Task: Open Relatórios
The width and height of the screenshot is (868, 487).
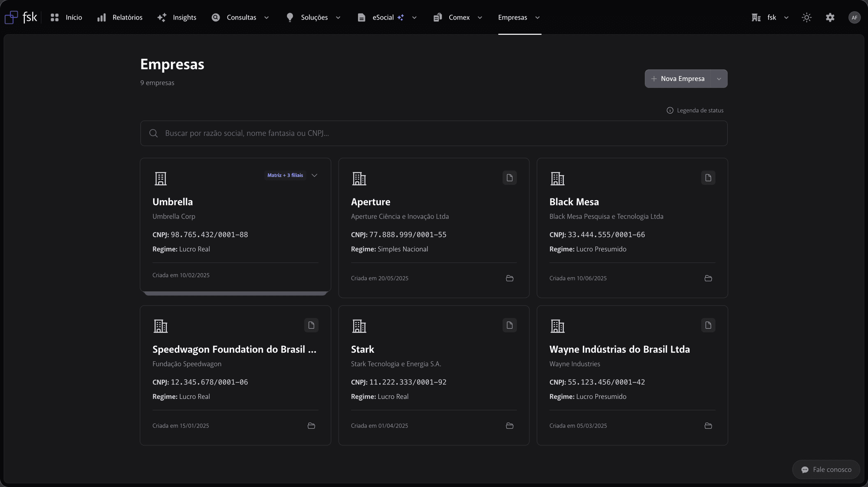Action: (x=120, y=17)
